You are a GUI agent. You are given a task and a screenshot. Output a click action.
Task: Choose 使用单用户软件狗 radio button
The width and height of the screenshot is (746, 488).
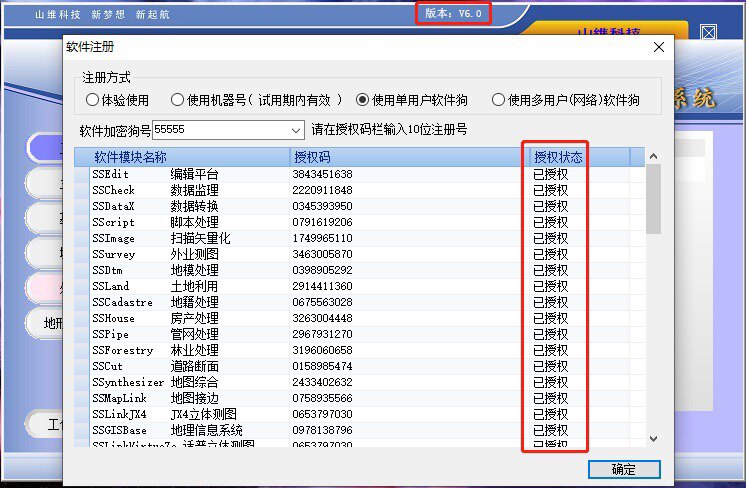click(x=412, y=100)
